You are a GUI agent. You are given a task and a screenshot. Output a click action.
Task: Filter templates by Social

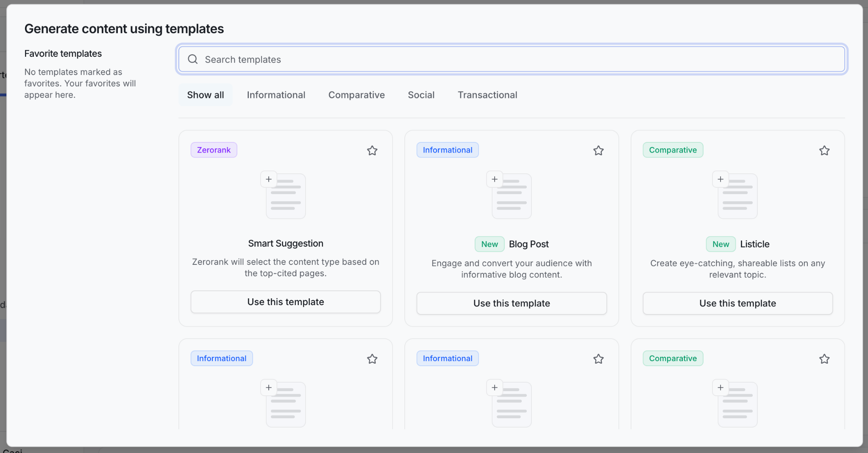[x=421, y=95]
